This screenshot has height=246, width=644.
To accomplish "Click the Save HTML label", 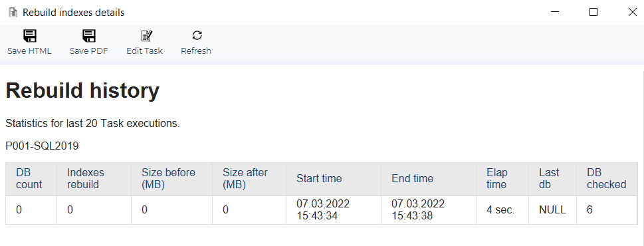I will tap(29, 51).
